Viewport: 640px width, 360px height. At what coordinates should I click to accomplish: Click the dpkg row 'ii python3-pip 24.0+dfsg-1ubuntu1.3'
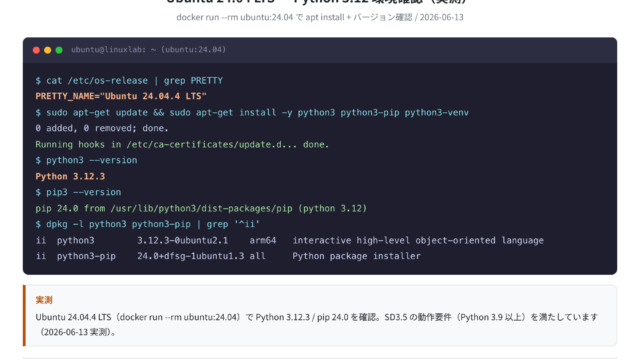228,256
